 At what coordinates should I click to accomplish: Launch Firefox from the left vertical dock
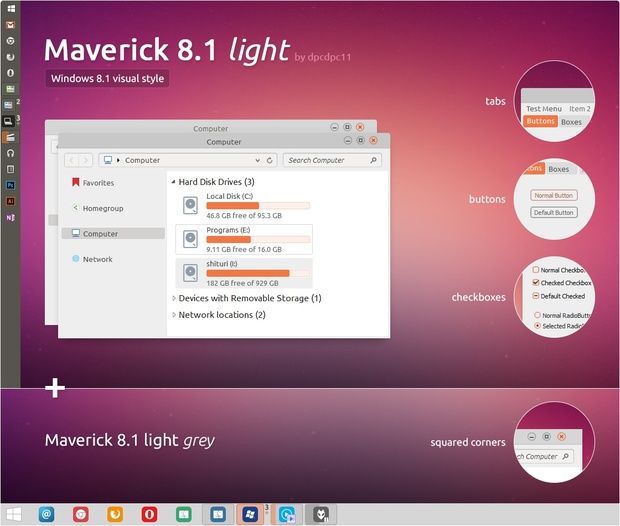[x=10, y=57]
